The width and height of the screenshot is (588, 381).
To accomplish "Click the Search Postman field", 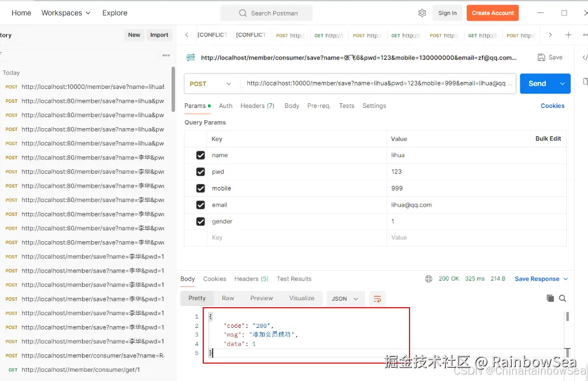I will [267, 13].
